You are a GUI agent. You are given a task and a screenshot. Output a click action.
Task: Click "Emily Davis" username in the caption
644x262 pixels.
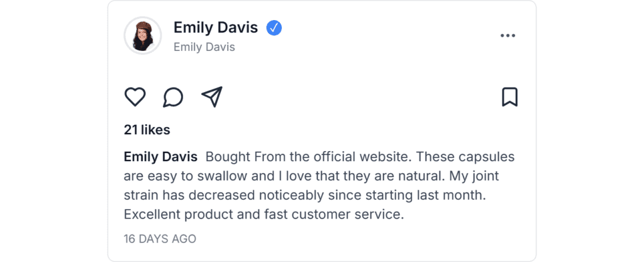tap(160, 156)
